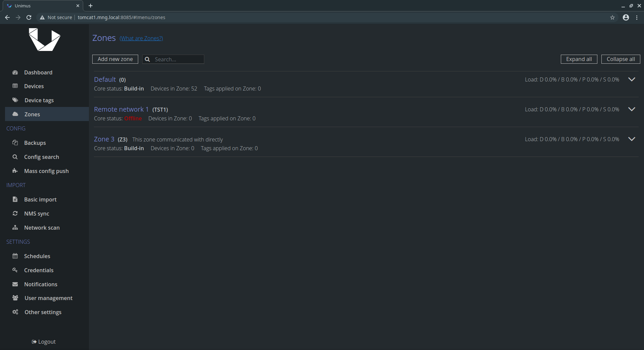Image resolution: width=644 pixels, height=350 pixels.
Task: Open the Config search menu item
Action: pos(41,157)
